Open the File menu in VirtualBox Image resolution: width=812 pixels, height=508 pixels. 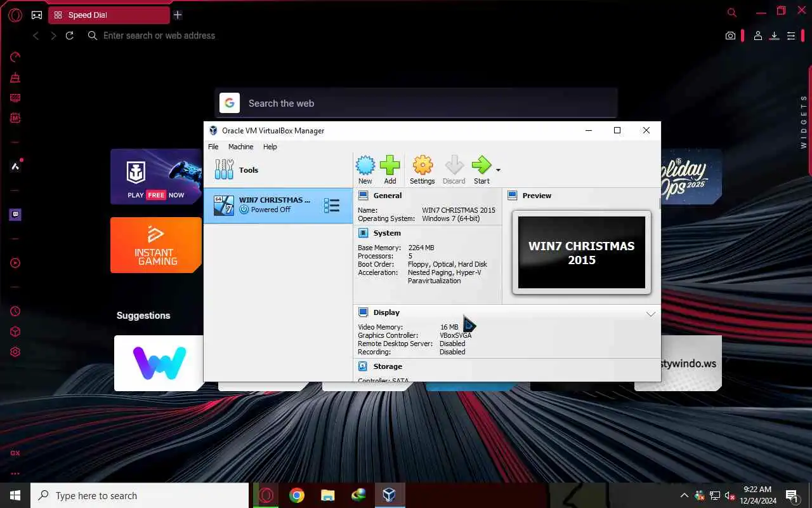(213, 147)
